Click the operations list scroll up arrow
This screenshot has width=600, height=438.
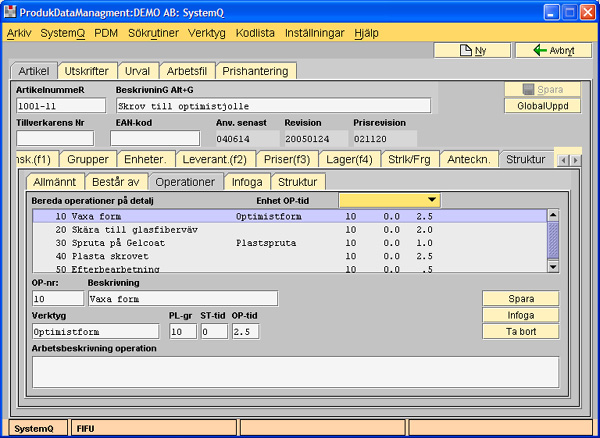(x=553, y=215)
